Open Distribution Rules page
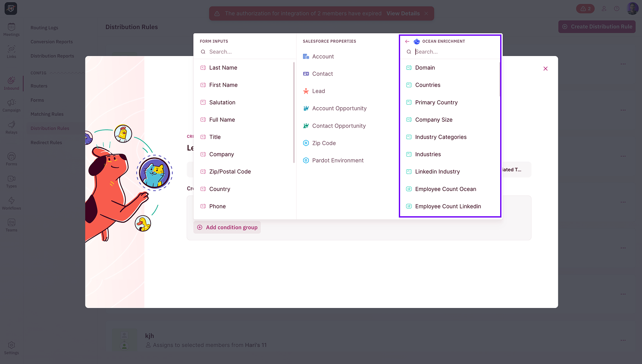Viewport: 642px width, 364px height. 50,128
